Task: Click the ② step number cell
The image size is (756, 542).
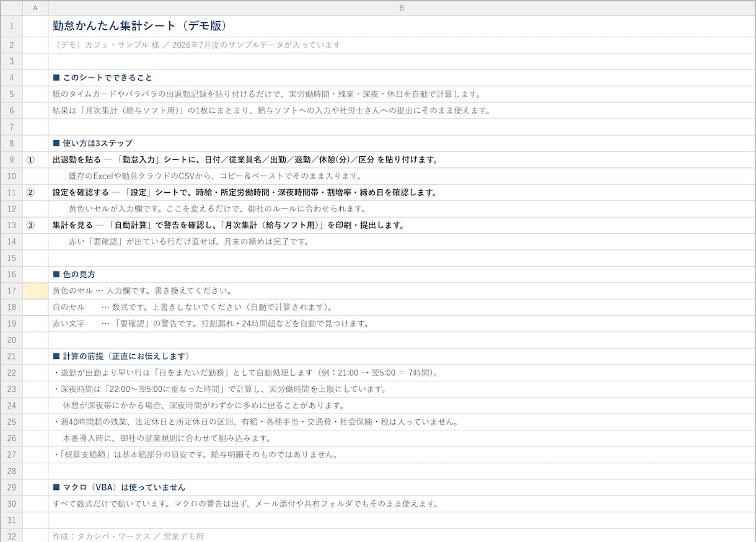Action: tap(35, 192)
